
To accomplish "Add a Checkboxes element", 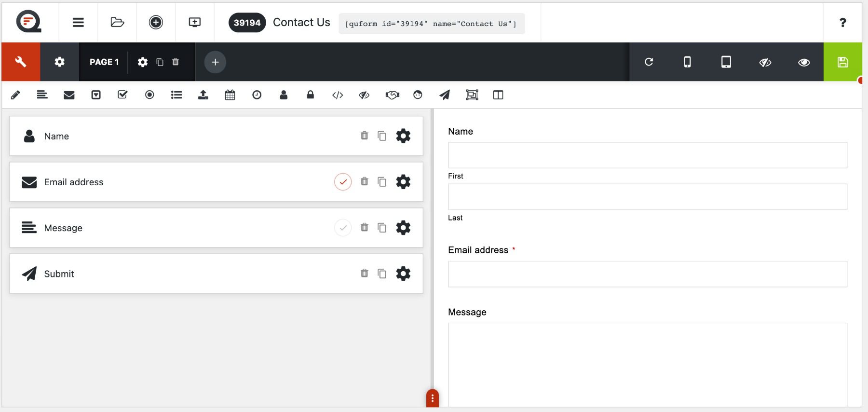I will [122, 95].
